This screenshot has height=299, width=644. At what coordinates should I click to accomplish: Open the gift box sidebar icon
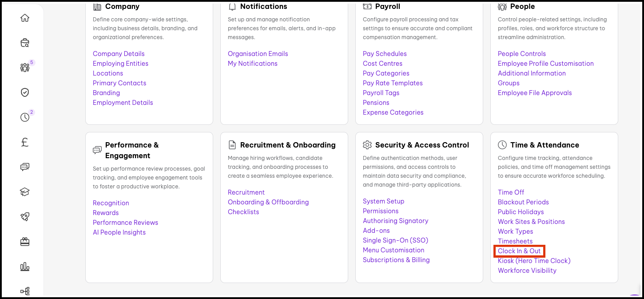(25, 242)
